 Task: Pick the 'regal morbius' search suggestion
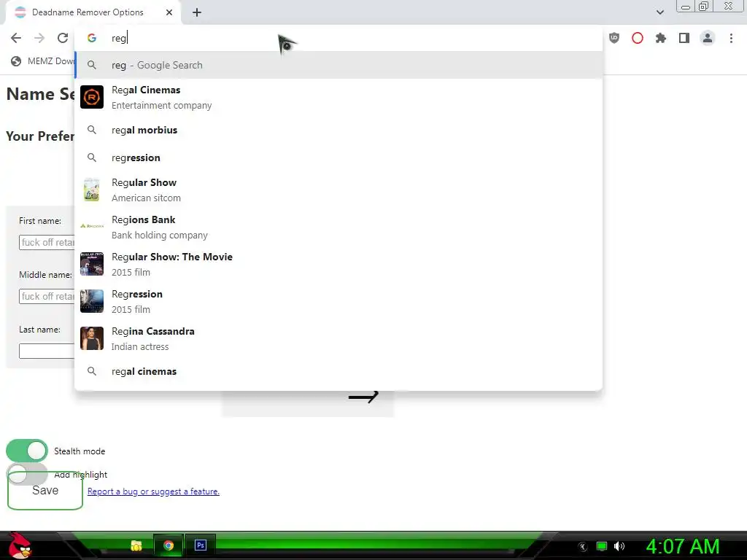pyautogui.click(x=338, y=130)
